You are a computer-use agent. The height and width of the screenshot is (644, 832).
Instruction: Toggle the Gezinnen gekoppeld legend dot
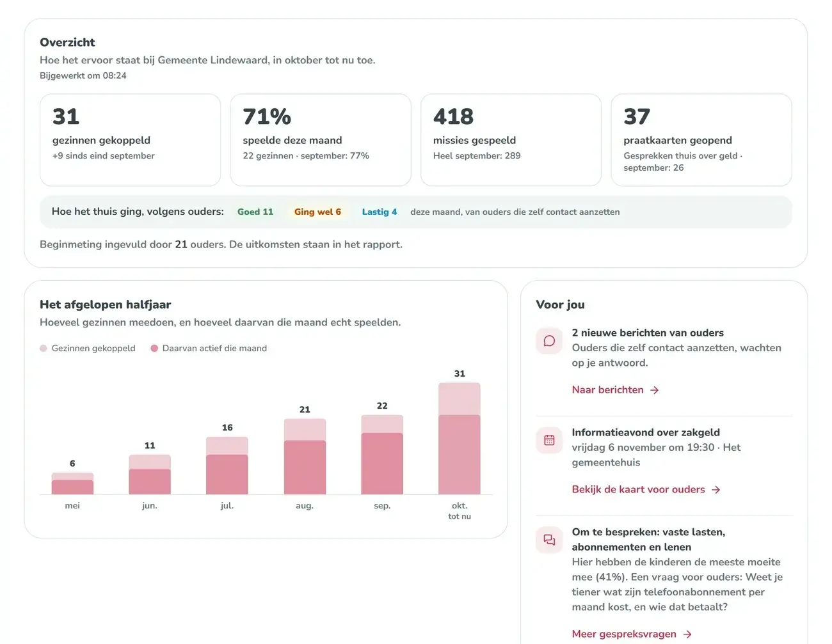pos(44,349)
